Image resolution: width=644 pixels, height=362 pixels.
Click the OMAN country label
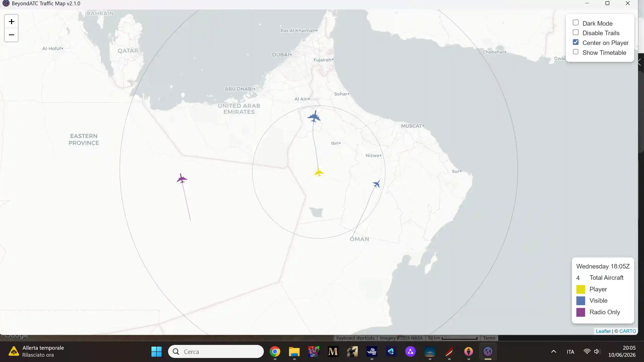pos(359,239)
